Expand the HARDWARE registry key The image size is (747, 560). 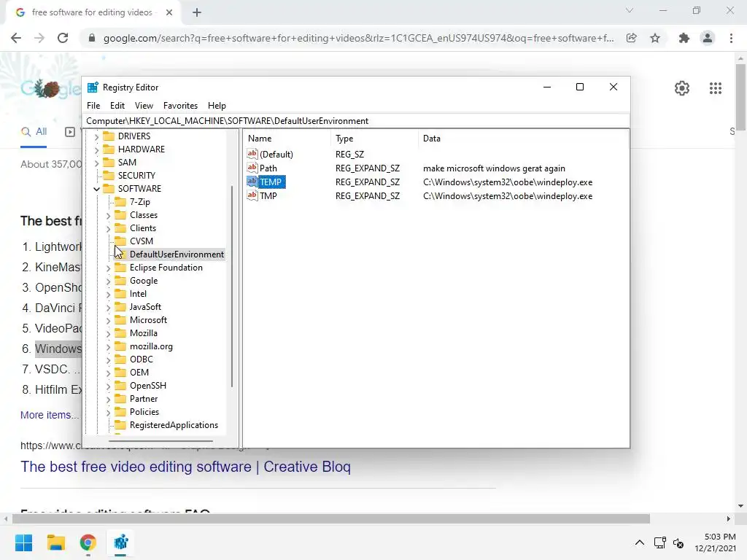[97, 149]
